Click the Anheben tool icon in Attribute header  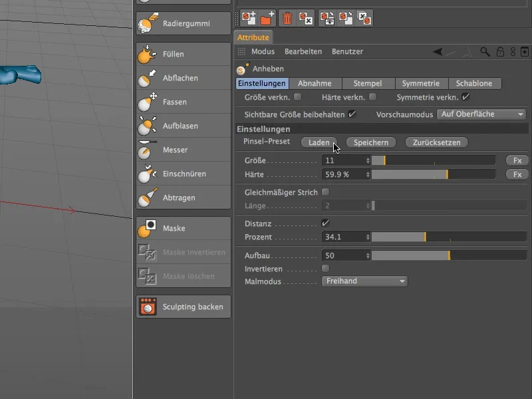[242, 69]
